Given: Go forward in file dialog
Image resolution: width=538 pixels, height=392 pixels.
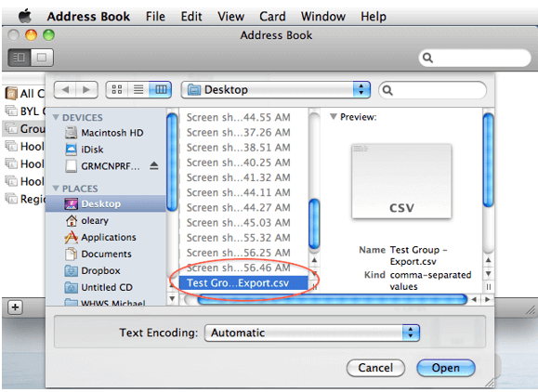Looking at the screenshot, I should [86, 90].
